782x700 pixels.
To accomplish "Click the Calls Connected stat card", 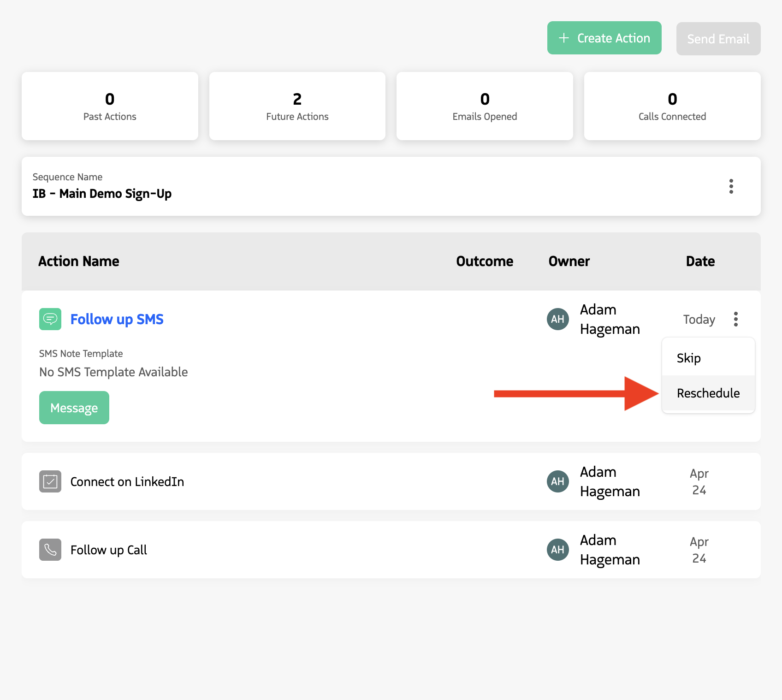I will pos(672,106).
